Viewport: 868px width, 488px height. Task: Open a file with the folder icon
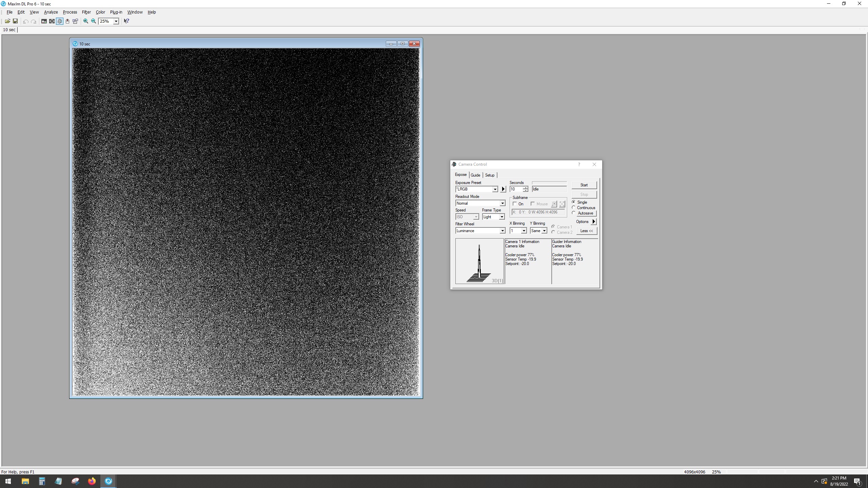(7, 21)
